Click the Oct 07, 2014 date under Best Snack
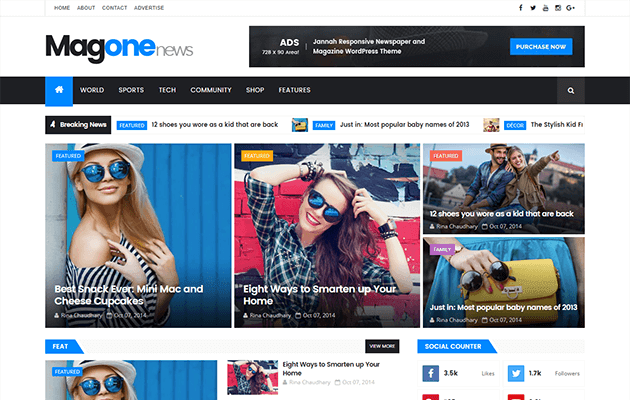Screen dimensions: 630x400 point(130,316)
